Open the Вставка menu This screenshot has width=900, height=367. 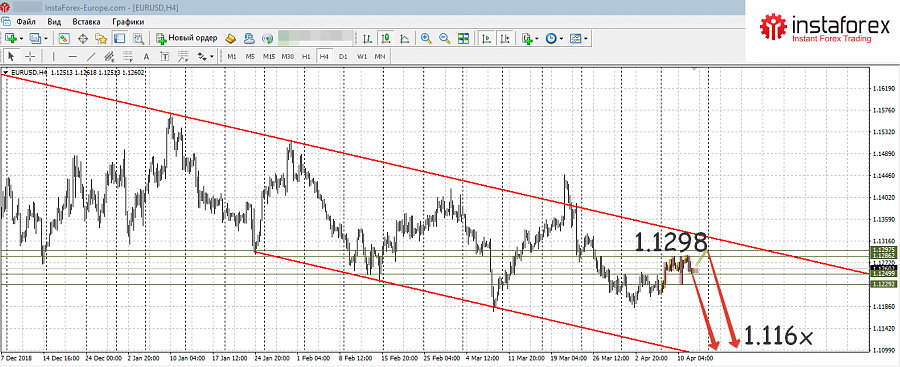pos(87,22)
